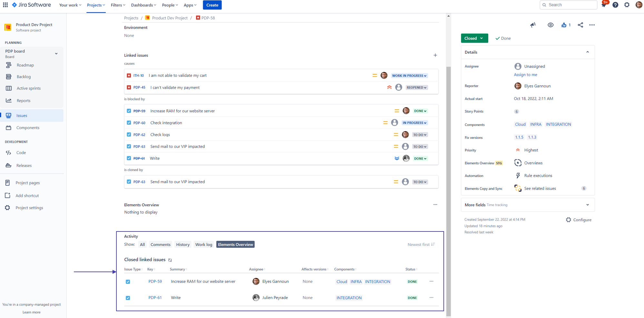The height and width of the screenshot is (318, 644).
Task: Click the Create button
Action: tap(212, 5)
